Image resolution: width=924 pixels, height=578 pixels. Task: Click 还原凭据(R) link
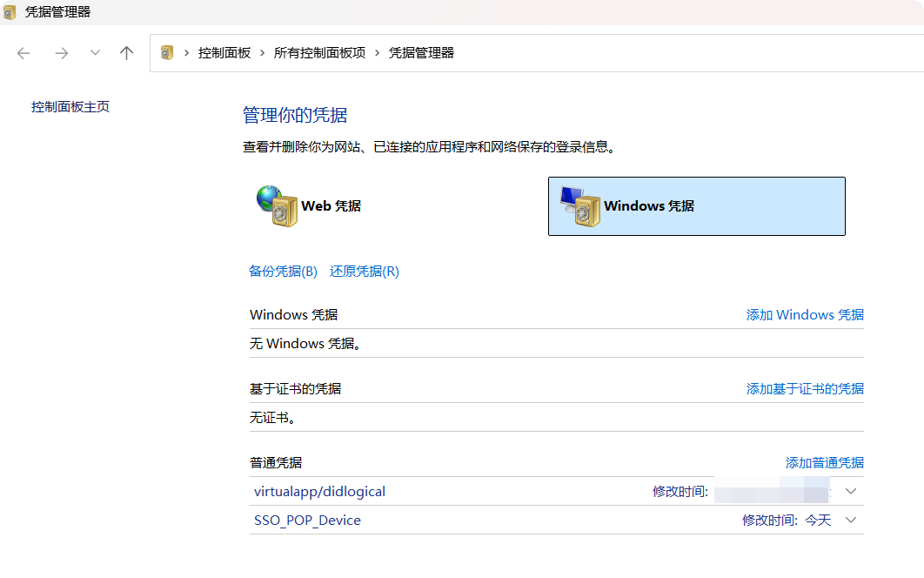(365, 272)
